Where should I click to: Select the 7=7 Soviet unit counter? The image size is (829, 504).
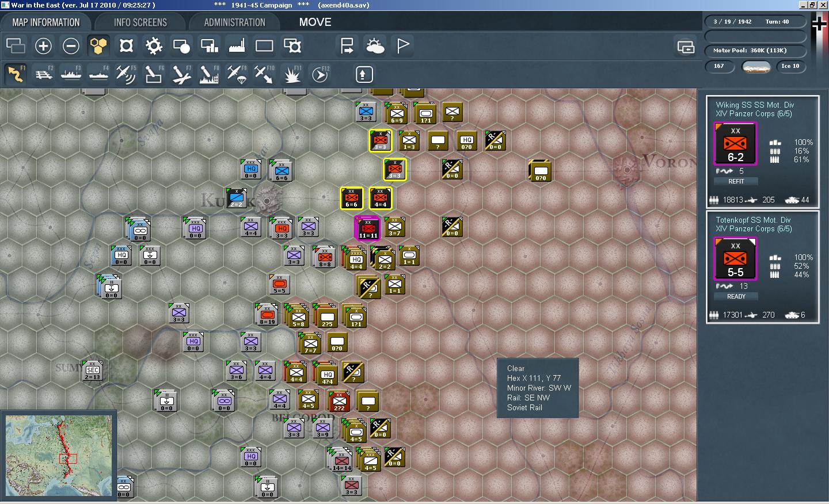[310, 343]
